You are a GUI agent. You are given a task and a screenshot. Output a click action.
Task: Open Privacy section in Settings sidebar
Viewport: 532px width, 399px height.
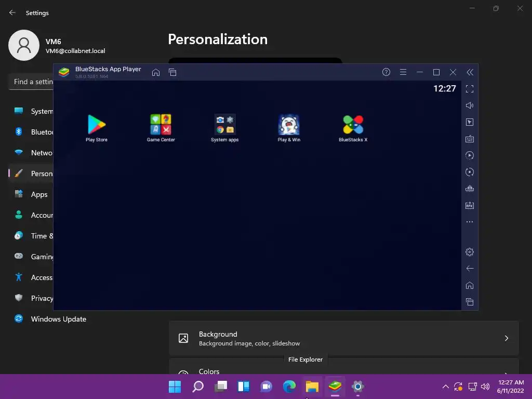(31, 298)
